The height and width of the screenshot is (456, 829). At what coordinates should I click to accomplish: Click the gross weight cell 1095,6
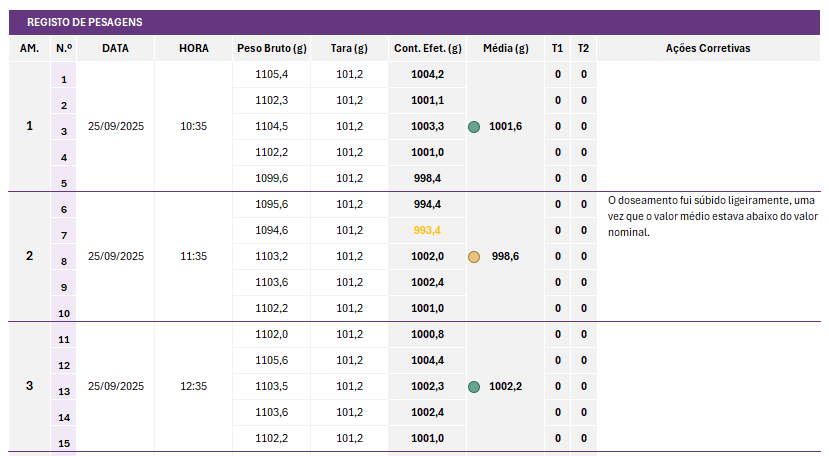[271, 204]
